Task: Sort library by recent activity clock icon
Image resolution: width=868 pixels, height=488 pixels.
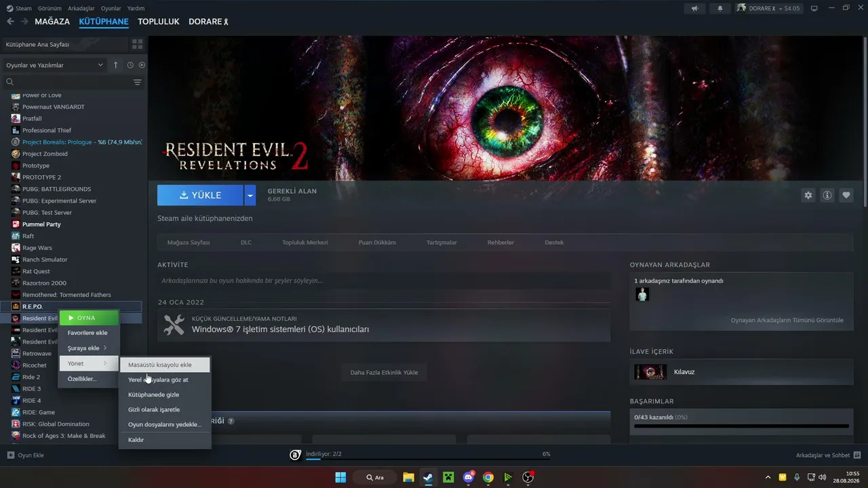Action: pos(129,65)
